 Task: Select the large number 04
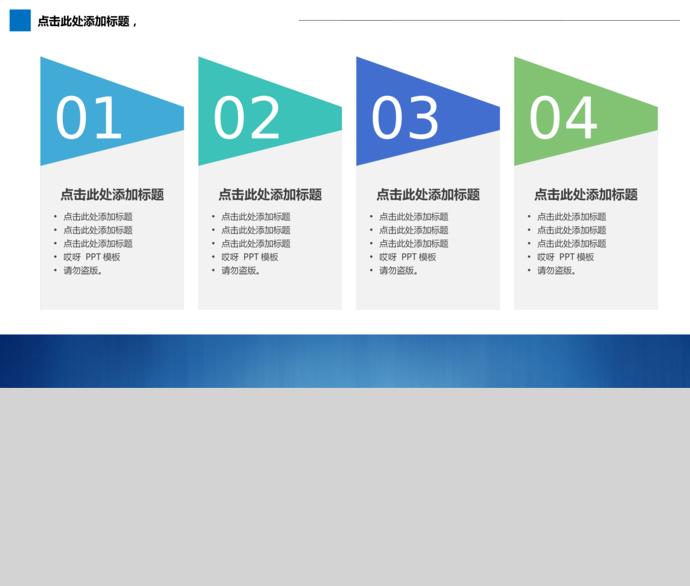pyautogui.click(x=562, y=118)
